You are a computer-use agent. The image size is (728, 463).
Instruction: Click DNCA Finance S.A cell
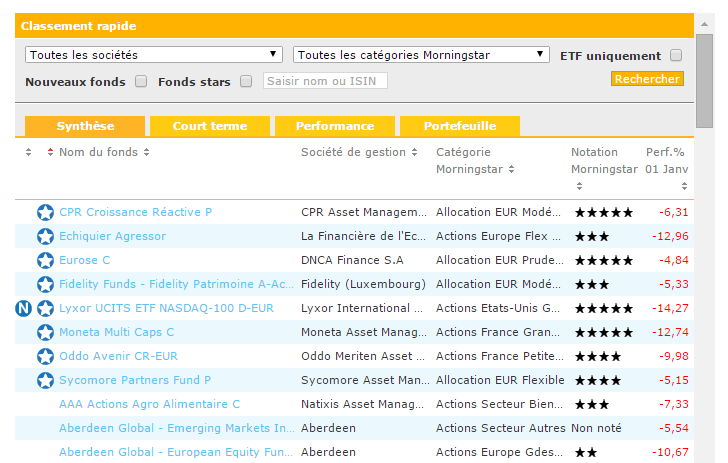[352, 260]
